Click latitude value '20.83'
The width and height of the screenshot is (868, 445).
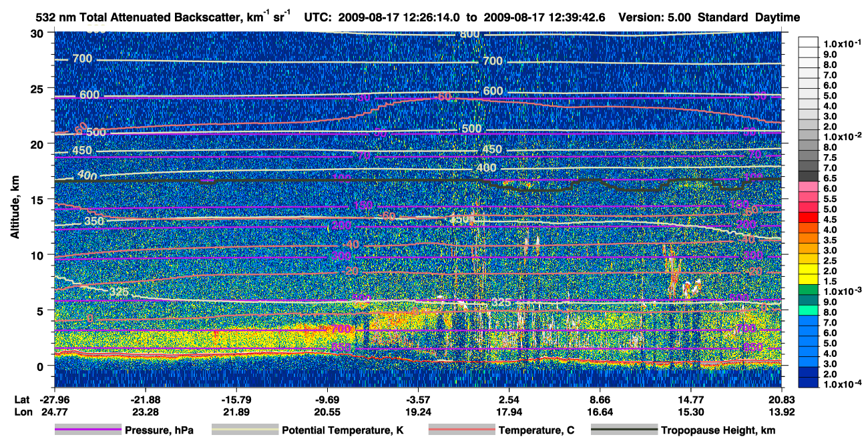click(x=781, y=400)
